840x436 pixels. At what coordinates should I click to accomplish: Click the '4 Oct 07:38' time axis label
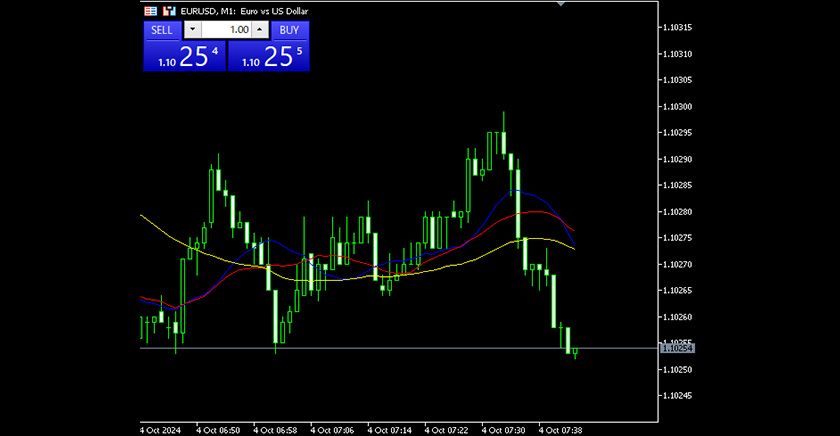560,430
